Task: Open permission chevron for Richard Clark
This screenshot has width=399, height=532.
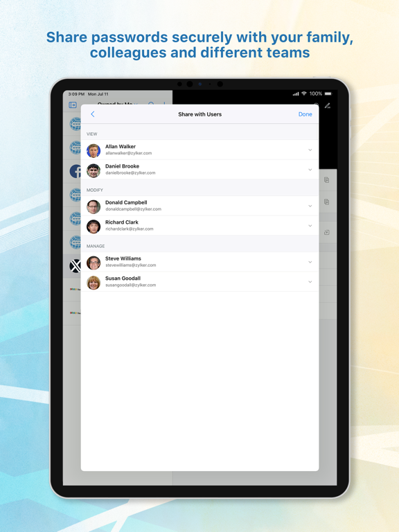Action: (310, 226)
